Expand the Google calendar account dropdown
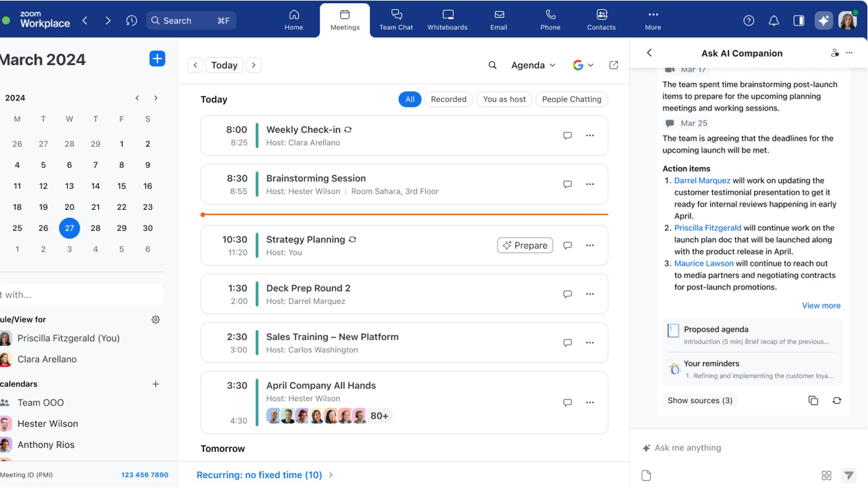The image size is (868, 488). [x=583, y=65]
